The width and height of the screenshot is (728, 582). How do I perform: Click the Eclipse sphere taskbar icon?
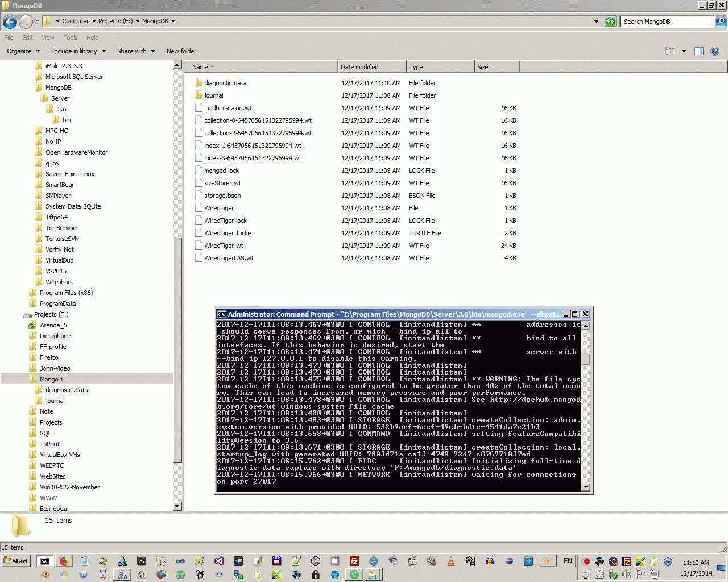(509, 561)
